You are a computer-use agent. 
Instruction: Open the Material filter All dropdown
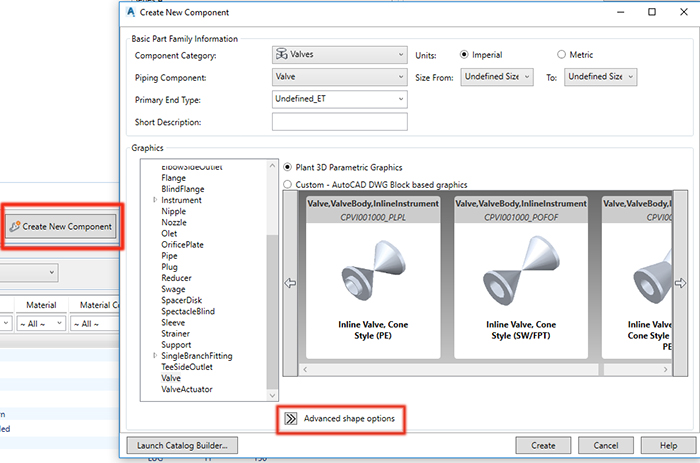[41, 324]
